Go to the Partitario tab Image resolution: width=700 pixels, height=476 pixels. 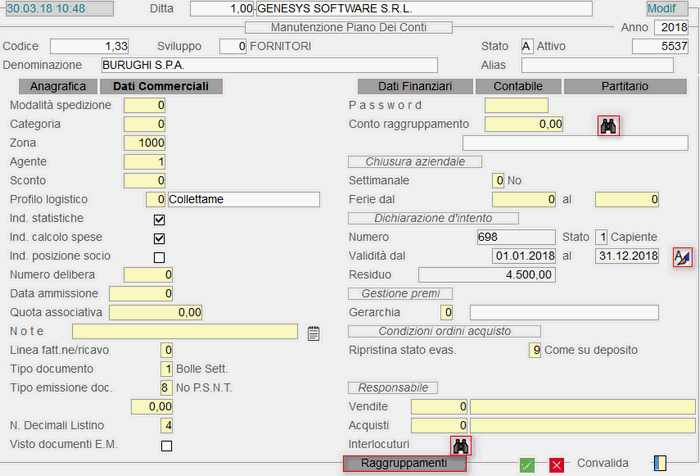pos(625,87)
